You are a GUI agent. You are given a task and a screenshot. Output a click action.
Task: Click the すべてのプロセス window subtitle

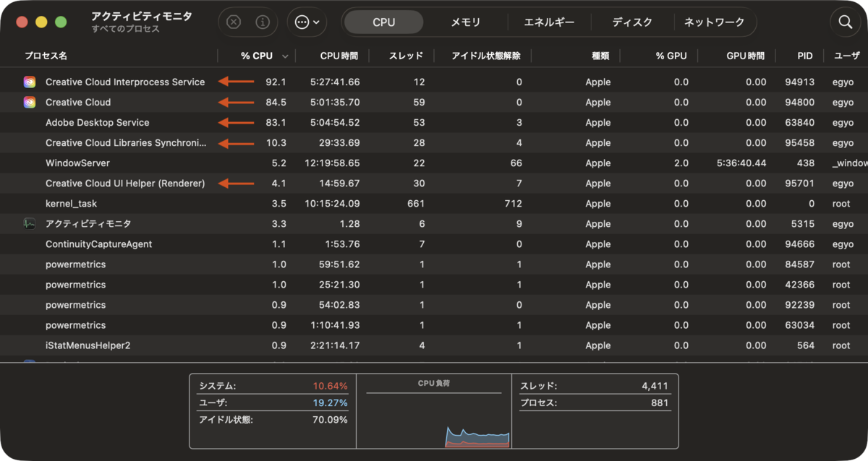point(126,29)
